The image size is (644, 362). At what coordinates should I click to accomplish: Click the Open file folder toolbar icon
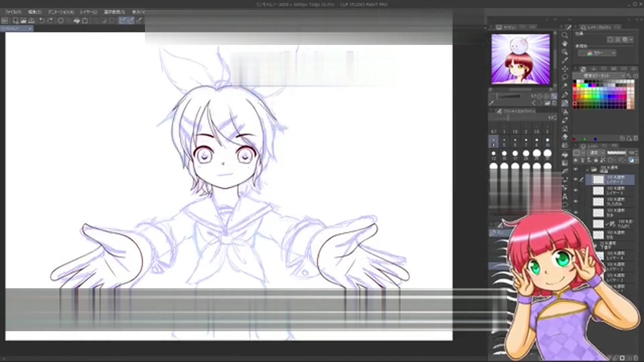(x=23, y=21)
